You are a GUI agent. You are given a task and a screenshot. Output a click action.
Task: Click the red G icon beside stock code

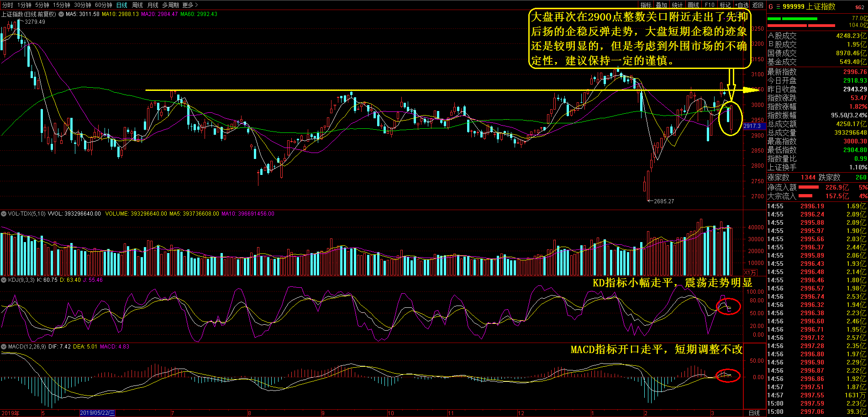pos(771,6)
